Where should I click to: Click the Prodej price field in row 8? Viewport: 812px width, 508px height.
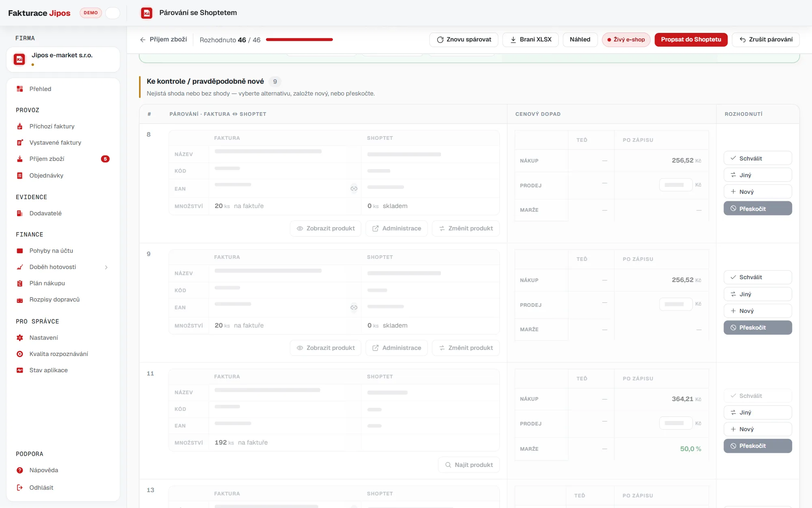tap(676, 185)
